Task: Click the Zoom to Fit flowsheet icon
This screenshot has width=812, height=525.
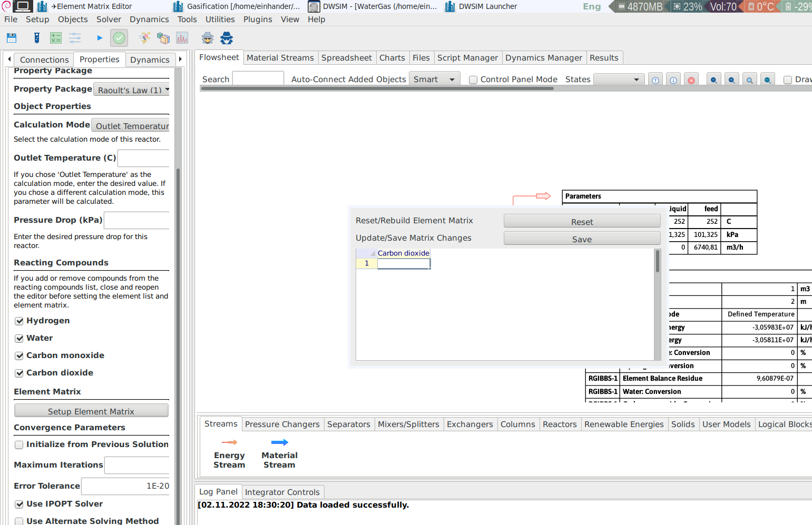Action: coord(750,79)
